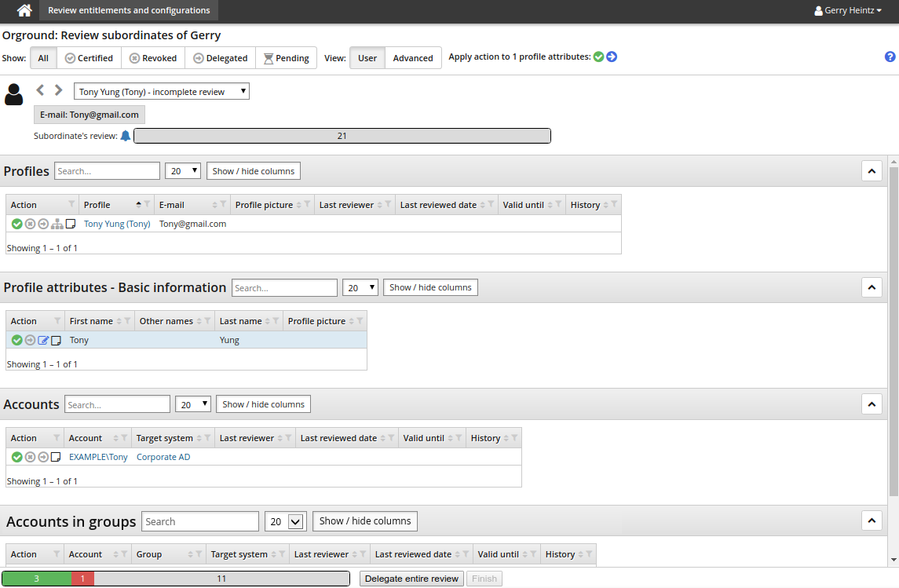Open the Tony Yung subordinate dropdown
The height and width of the screenshot is (588, 899).
(x=162, y=92)
